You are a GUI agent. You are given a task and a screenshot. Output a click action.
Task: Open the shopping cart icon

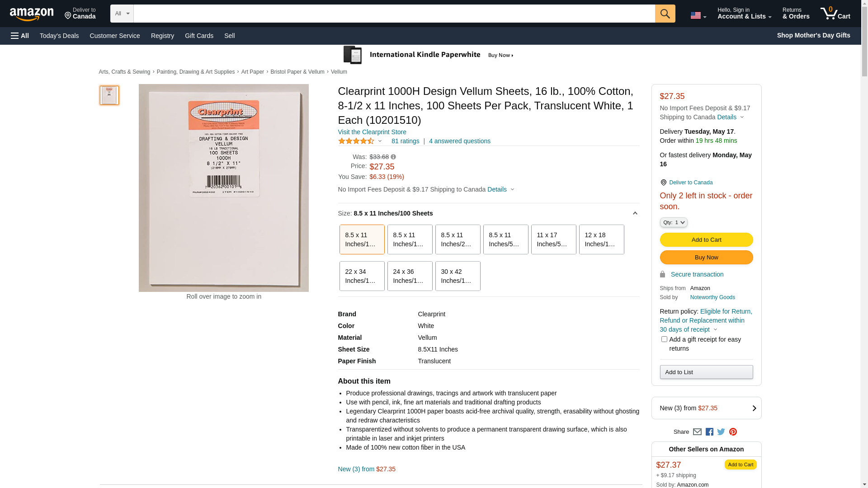[835, 14]
